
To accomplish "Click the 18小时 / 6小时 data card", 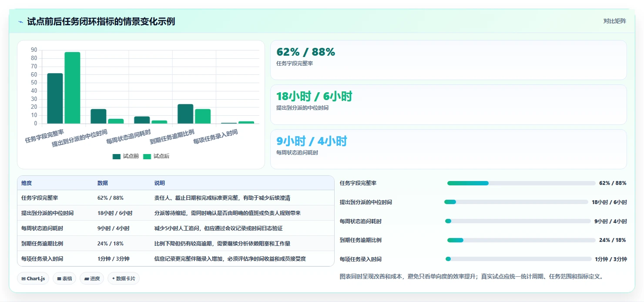I will point(449,105).
